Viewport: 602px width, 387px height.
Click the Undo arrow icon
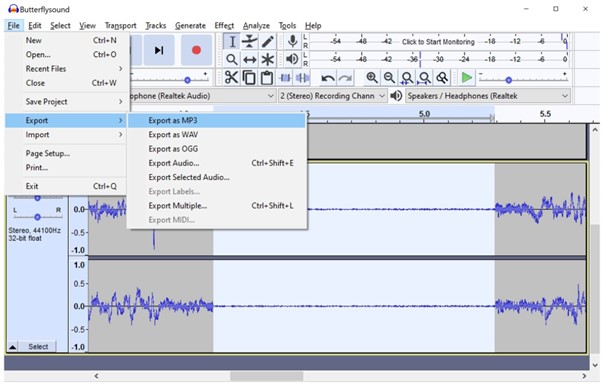pyautogui.click(x=327, y=78)
